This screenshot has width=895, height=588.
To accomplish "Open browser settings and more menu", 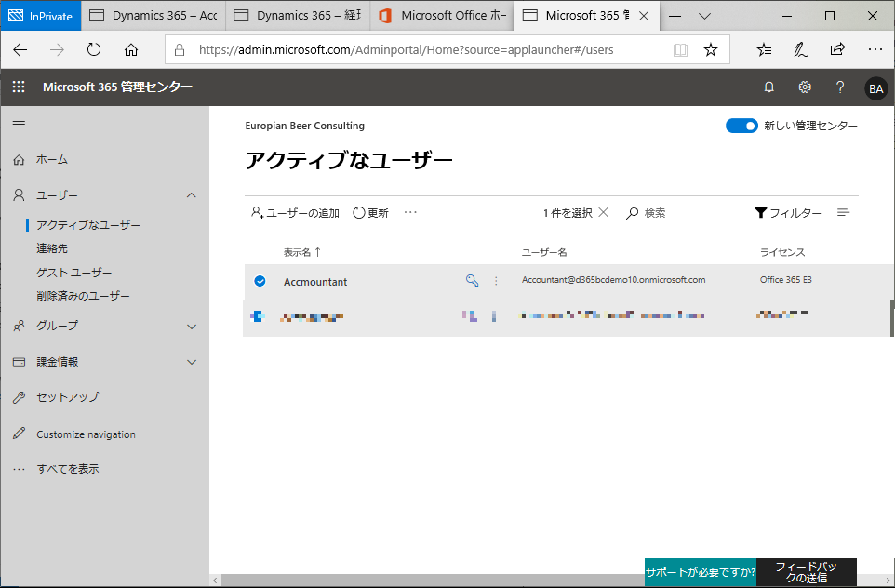I will point(875,49).
